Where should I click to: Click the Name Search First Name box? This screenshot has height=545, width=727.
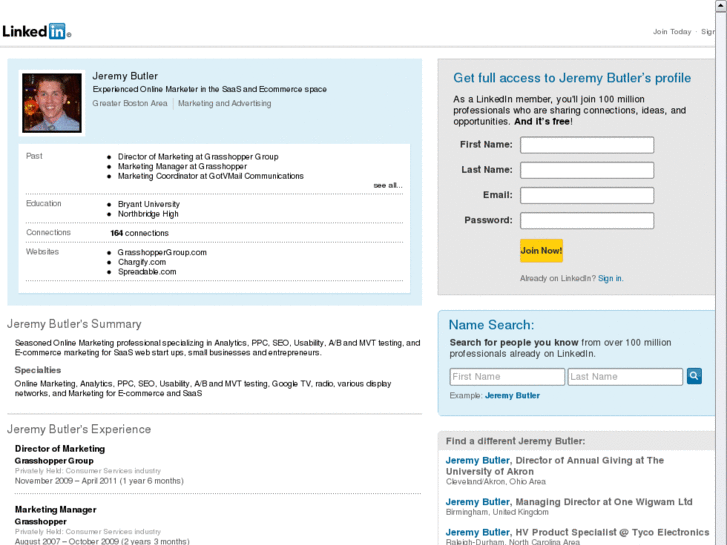[x=507, y=377]
